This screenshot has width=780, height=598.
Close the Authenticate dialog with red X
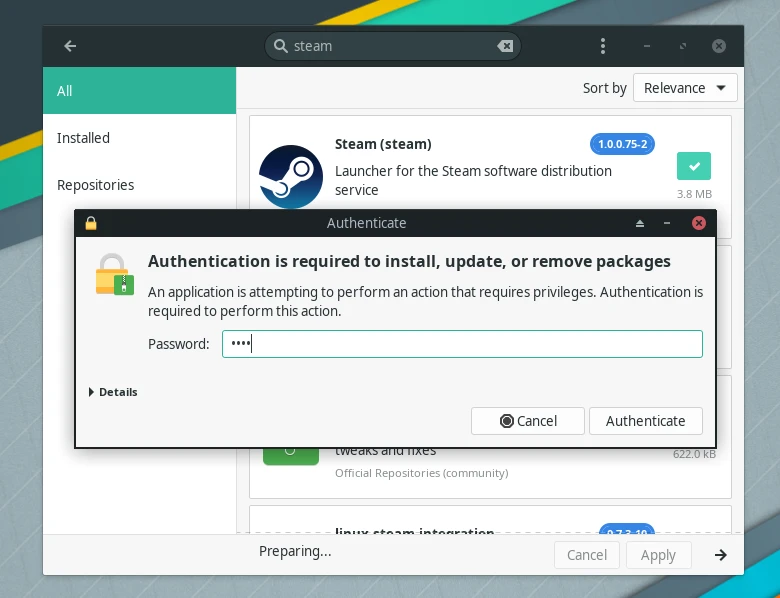click(x=698, y=223)
